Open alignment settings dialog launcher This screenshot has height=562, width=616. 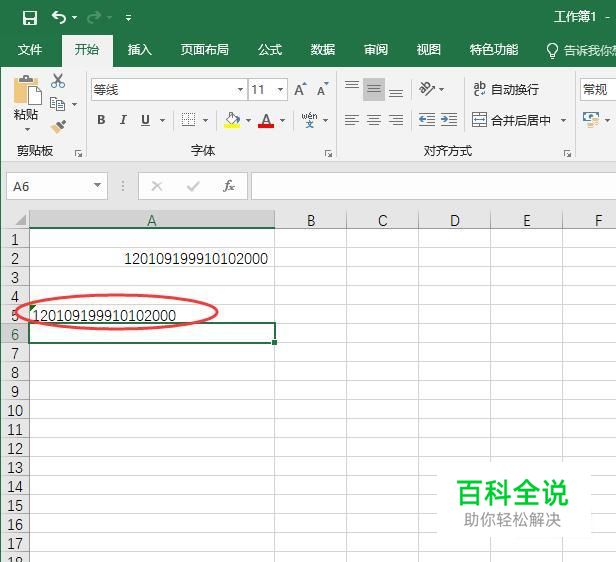(x=567, y=154)
